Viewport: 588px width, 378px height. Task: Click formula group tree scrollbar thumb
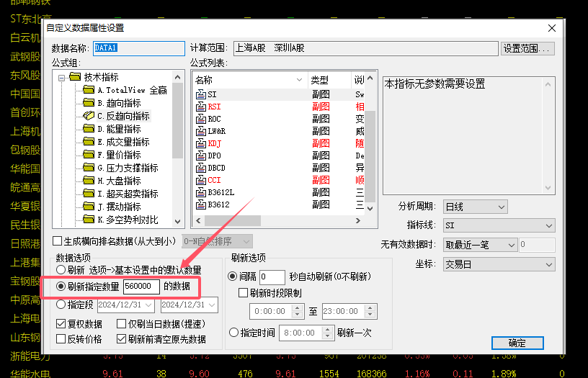177,121
